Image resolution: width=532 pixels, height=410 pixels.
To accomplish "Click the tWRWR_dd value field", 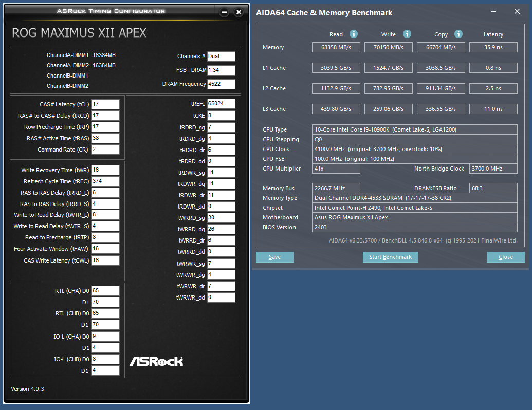I will tap(221, 297).
